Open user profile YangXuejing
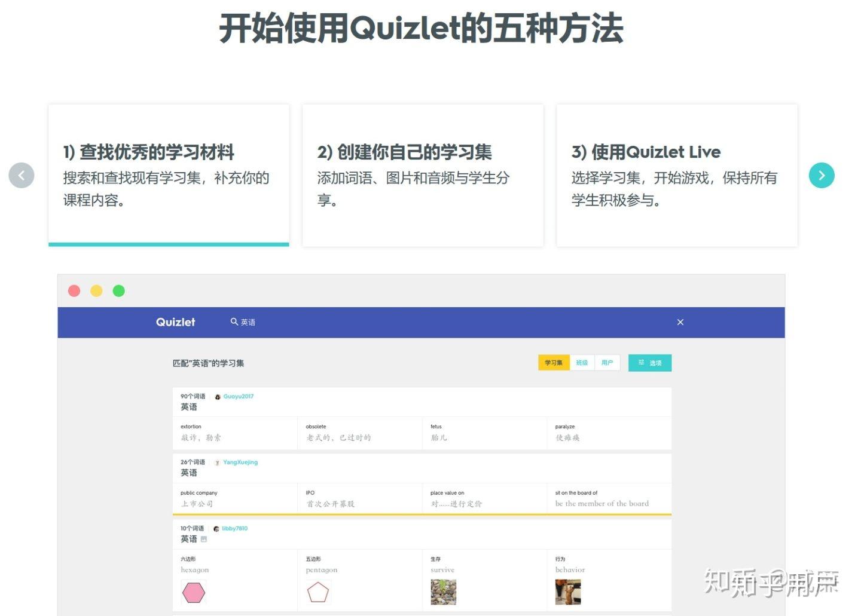This screenshot has height=616, width=861. (240, 462)
